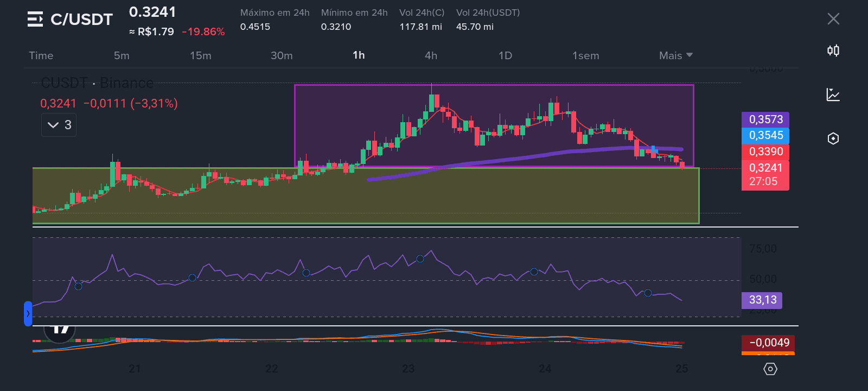Switch to the 5m timeframe

click(x=122, y=55)
